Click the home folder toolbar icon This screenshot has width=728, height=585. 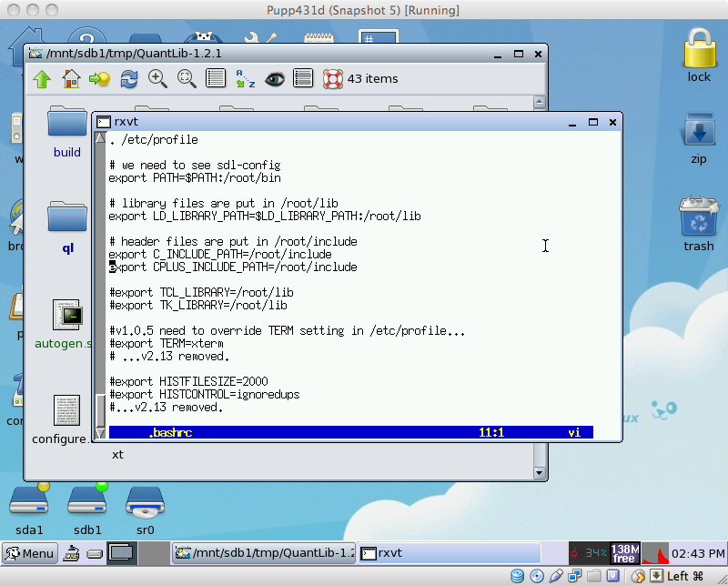coord(71,79)
